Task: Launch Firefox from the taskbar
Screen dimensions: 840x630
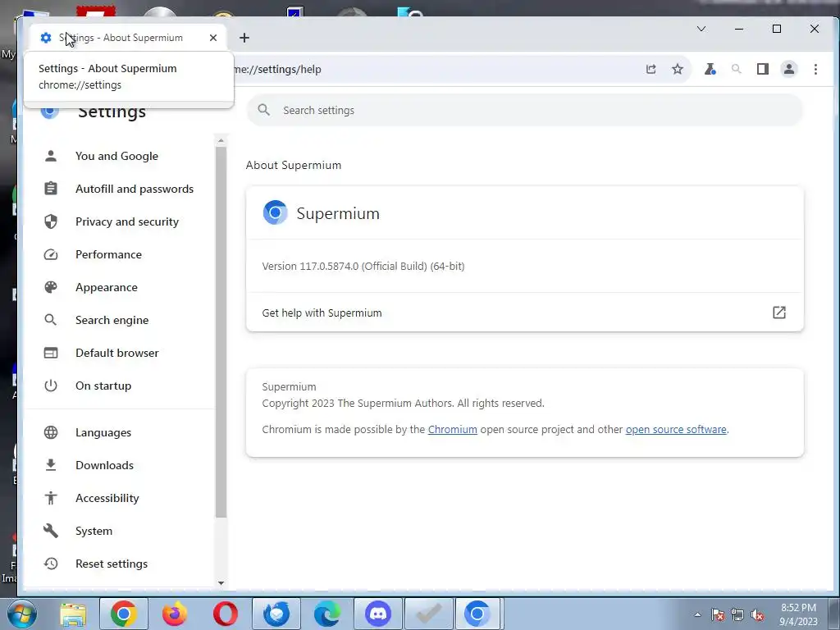Action: click(175, 614)
